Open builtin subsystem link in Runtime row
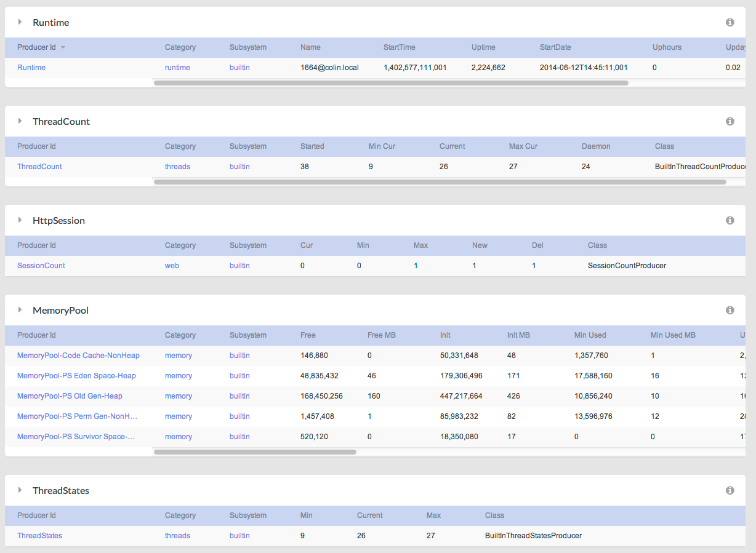 [x=239, y=68]
